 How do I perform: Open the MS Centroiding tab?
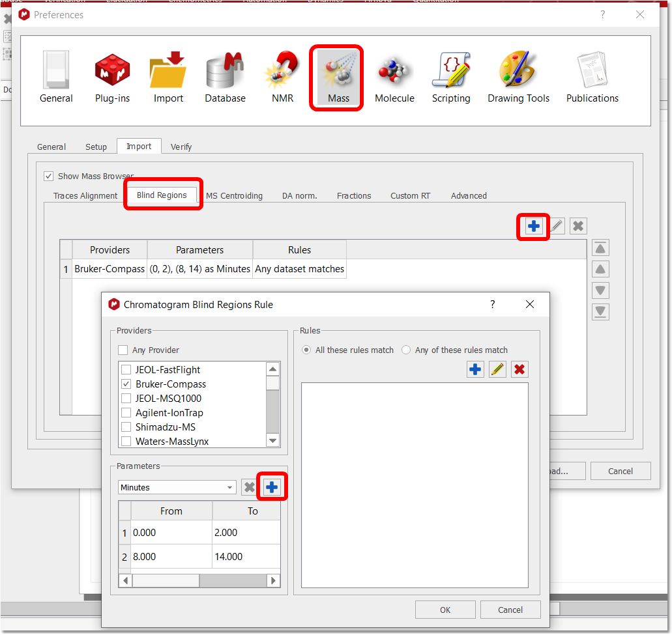tap(234, 195)
